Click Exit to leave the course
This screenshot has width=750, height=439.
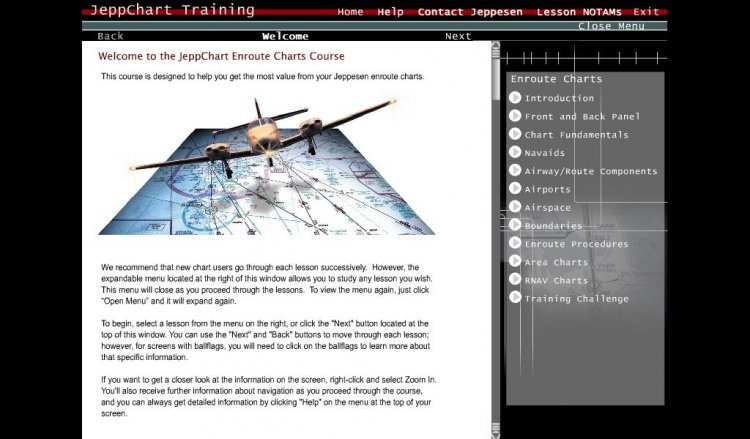click(646, 12)
